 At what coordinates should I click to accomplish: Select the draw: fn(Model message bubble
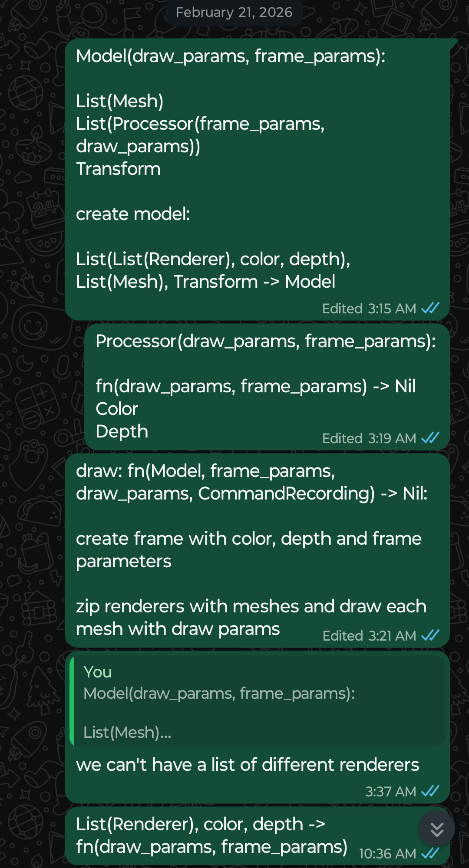point(257,550)
